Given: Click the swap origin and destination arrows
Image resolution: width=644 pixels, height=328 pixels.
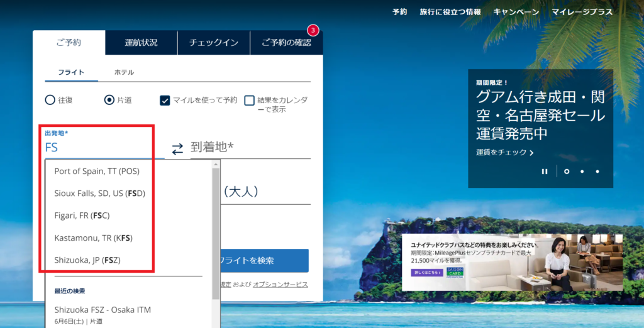Looking at the screenshot, I should click(x=177, y=149).
